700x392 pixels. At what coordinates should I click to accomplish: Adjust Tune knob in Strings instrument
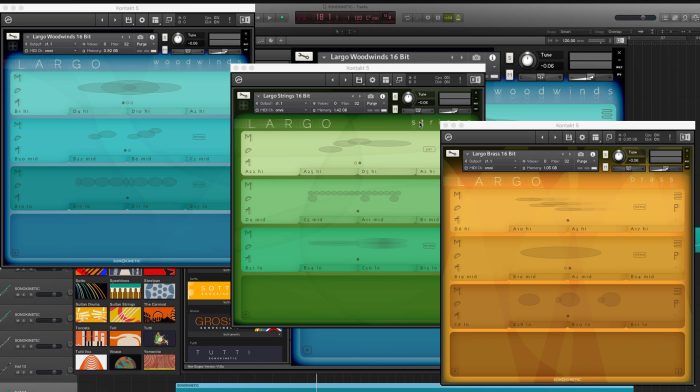pyautogui.click(x=408, y=98)
